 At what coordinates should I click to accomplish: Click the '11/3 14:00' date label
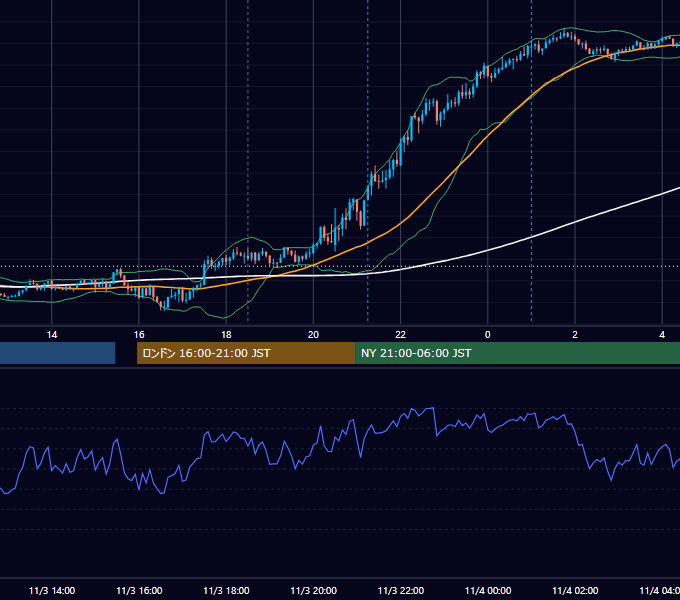(52, 590)
